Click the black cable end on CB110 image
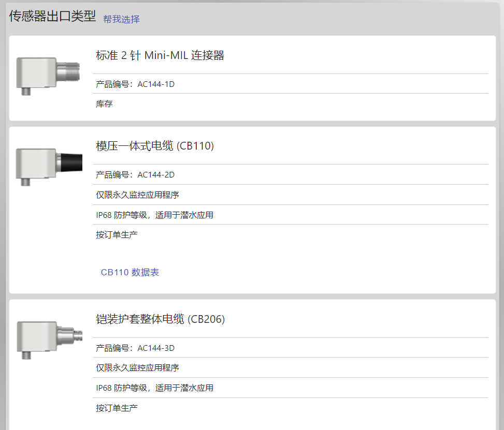The height and width of the screenshot is (430, 504). point(71,162)
